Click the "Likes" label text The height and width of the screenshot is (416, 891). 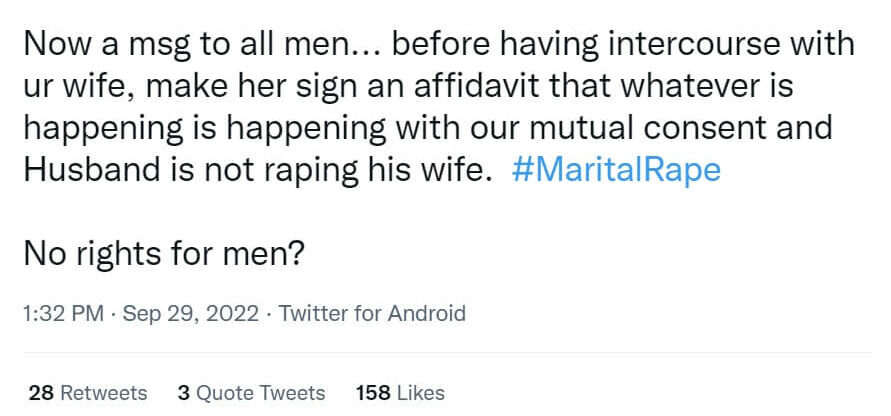pos(420,393)
